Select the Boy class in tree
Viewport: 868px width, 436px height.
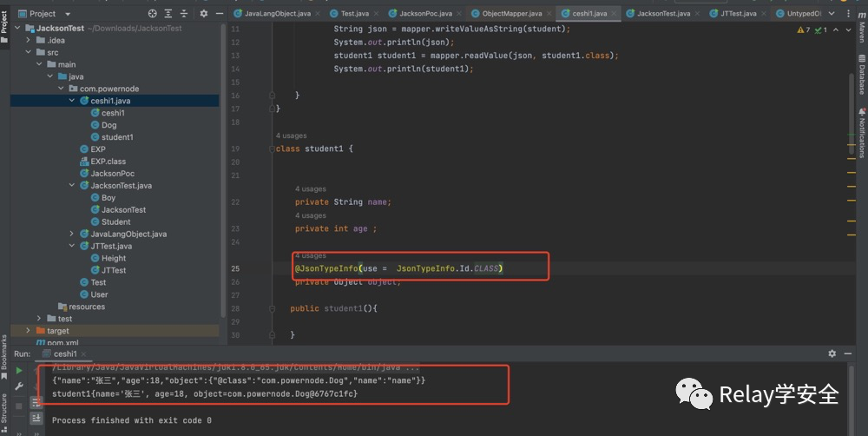click(108, 198)
